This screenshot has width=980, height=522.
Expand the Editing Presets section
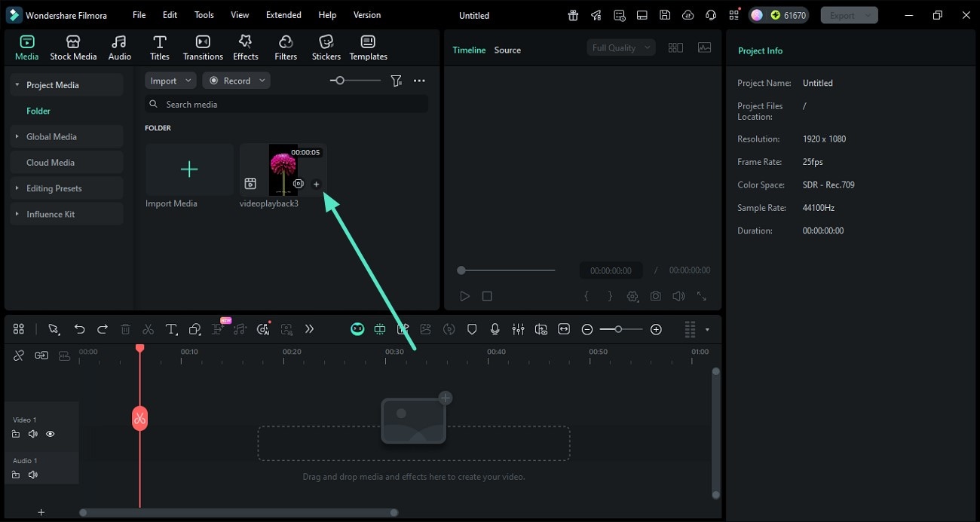[17, 188]
